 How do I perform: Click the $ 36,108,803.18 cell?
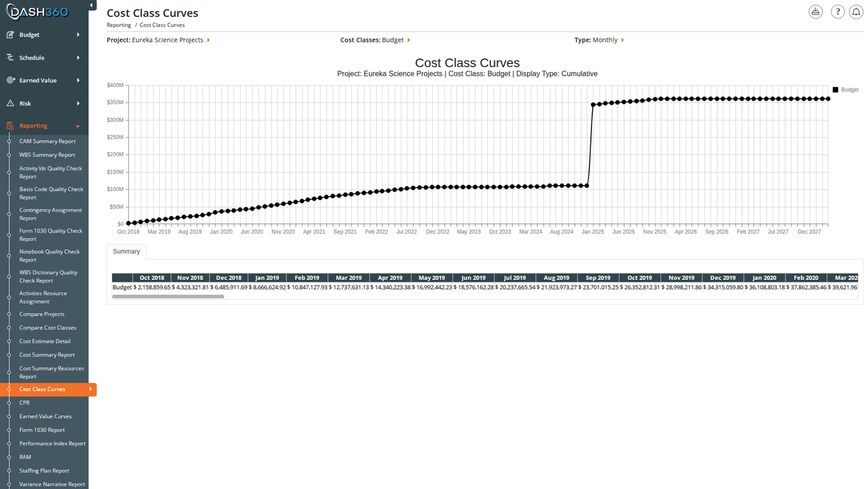click(x=764, y=287)
